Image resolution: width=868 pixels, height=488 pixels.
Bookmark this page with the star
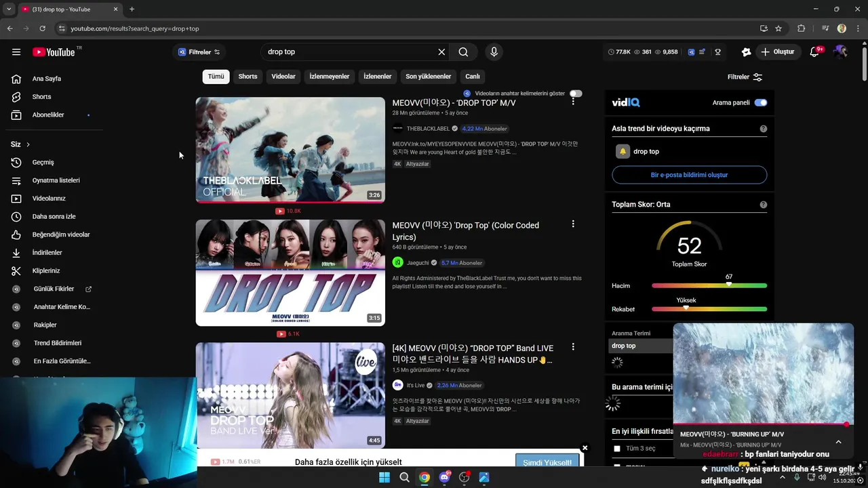[778, 28]
